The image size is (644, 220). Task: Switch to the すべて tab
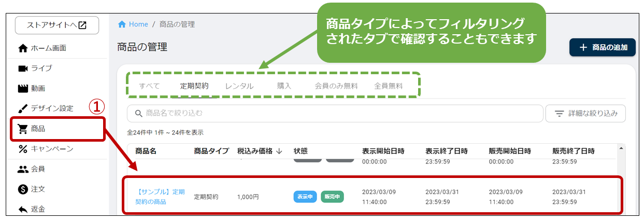coord(149,86)
